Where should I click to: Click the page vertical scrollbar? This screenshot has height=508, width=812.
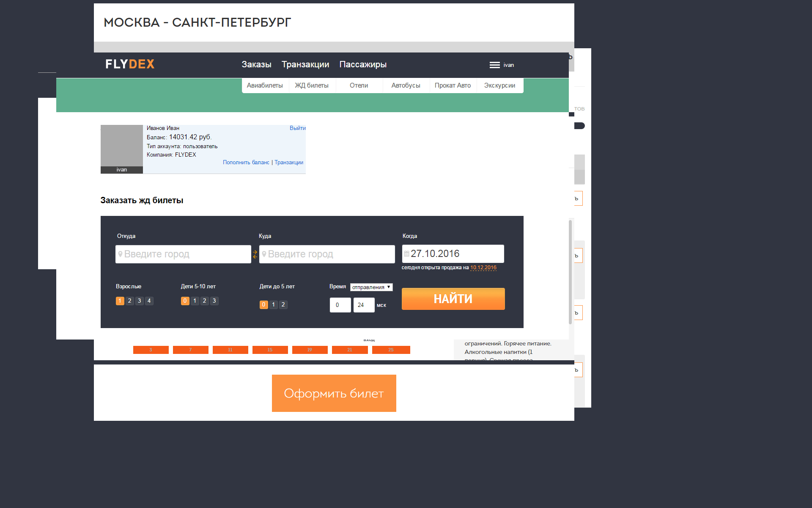(570, 272)
